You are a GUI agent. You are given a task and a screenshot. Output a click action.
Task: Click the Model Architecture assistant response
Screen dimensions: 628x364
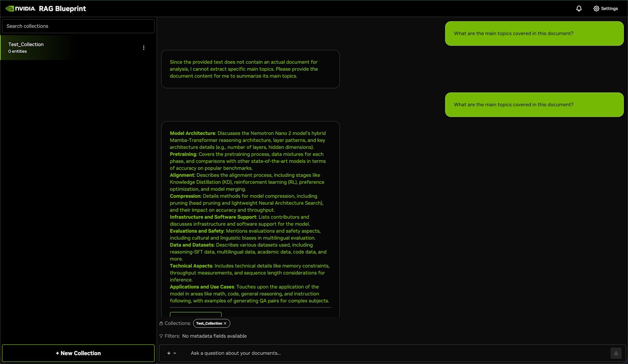click(x=250, y=217)
